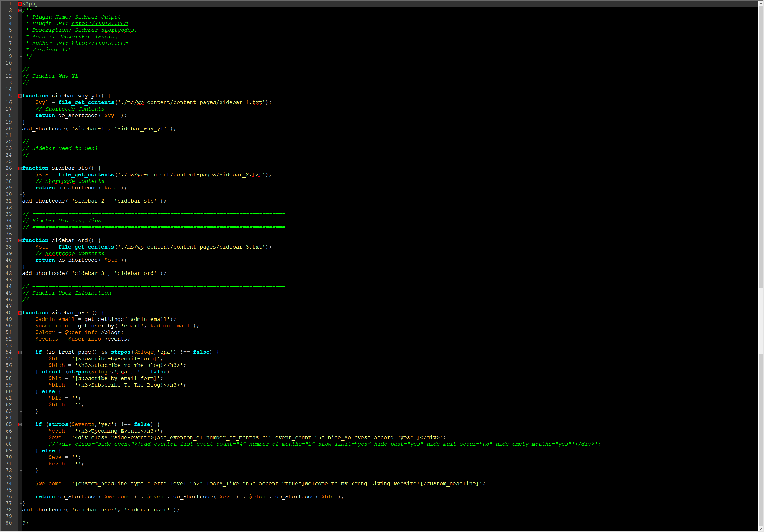Fold the sidebar_user function block

(20, 313)
